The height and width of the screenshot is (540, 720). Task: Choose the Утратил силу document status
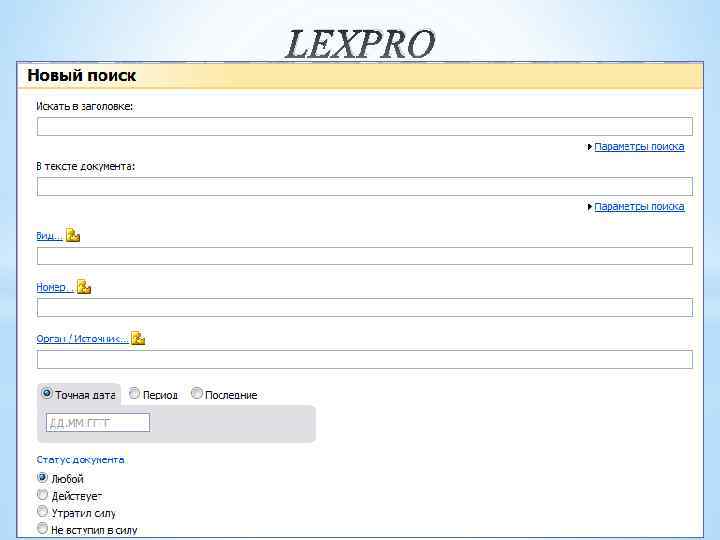click(x=42, y=511)
